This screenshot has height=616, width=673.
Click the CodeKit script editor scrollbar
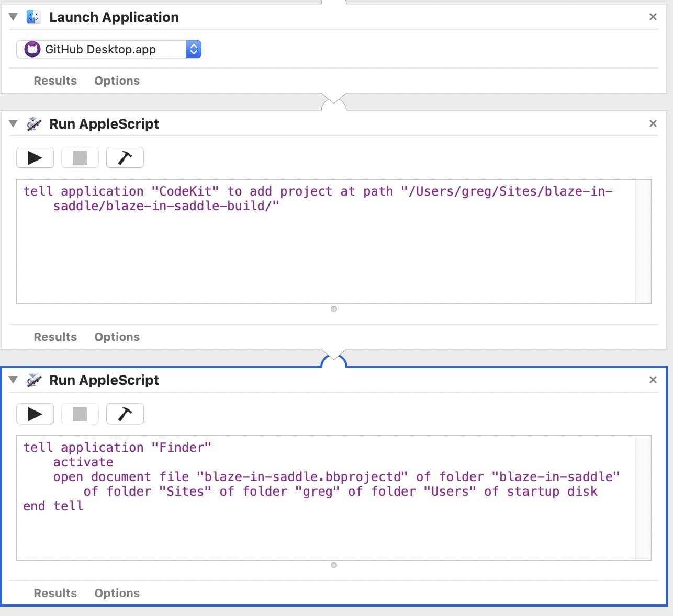pos(643,241)
